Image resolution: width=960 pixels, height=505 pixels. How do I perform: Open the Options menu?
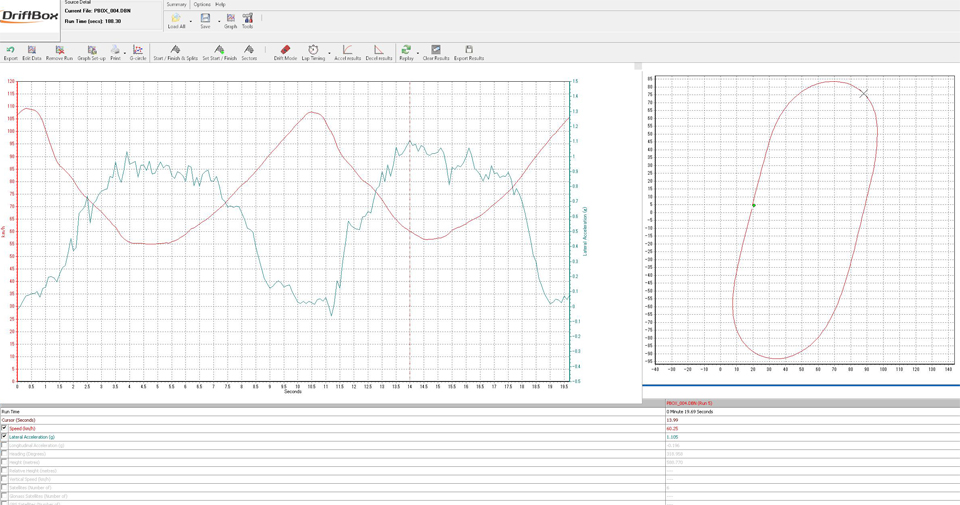[x=202, y=4]
